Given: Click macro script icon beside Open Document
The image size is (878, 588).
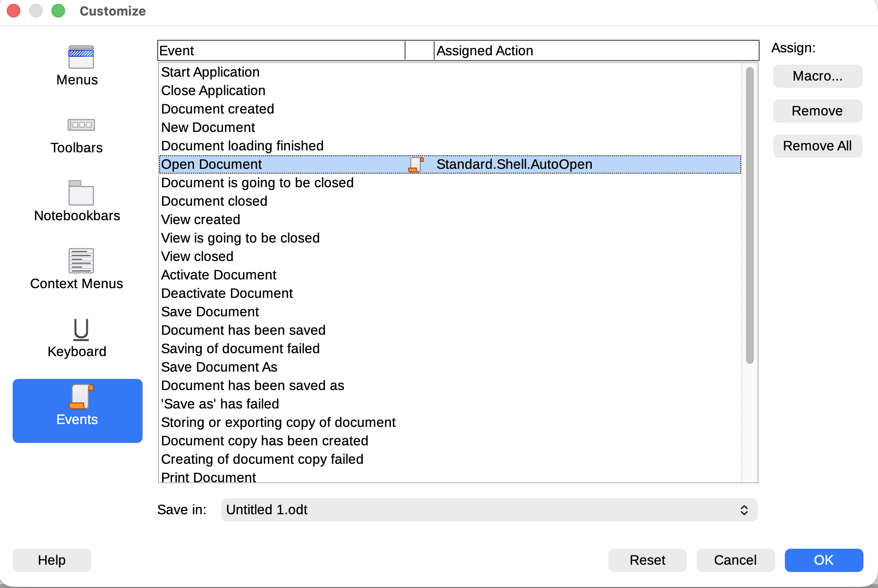Looking at the screenshot, I should (416, 164).
